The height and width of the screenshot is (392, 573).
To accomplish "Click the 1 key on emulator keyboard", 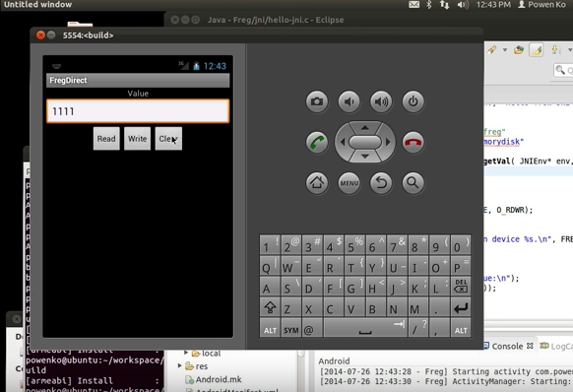I will [x=270, y=245].
